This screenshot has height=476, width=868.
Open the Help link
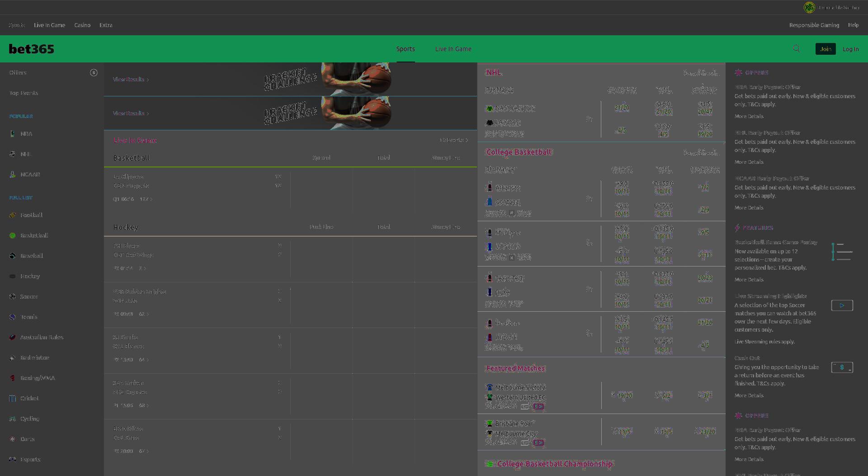(853, 25)
